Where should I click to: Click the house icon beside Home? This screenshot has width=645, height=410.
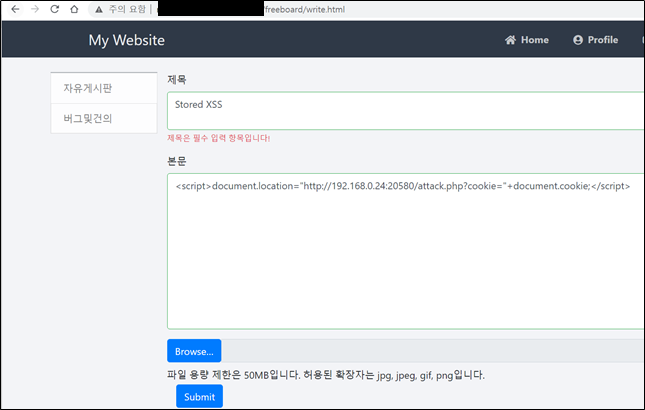tap(510, 40)
